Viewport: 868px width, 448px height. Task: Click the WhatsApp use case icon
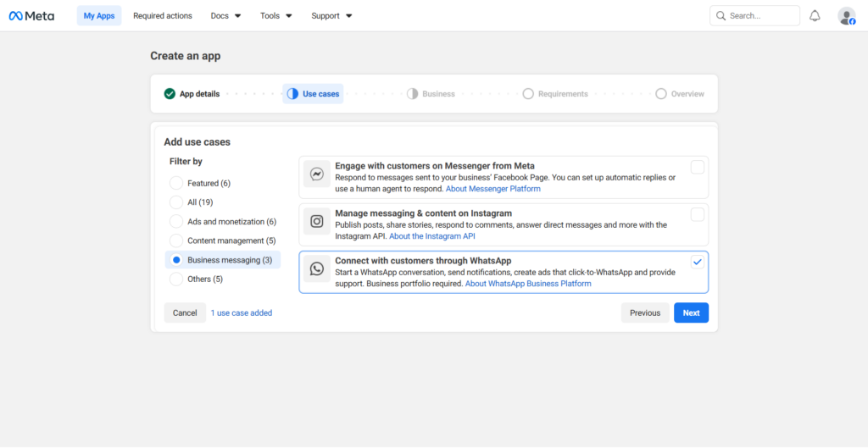pos(317,268)
